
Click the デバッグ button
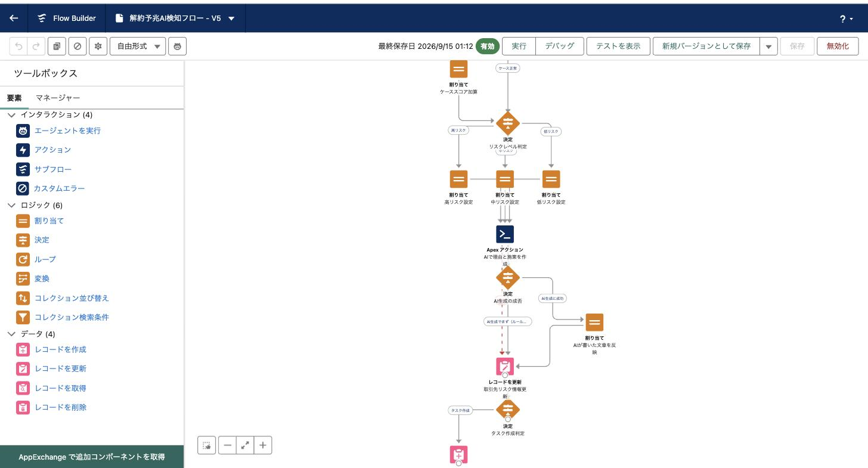coord(560,46)
